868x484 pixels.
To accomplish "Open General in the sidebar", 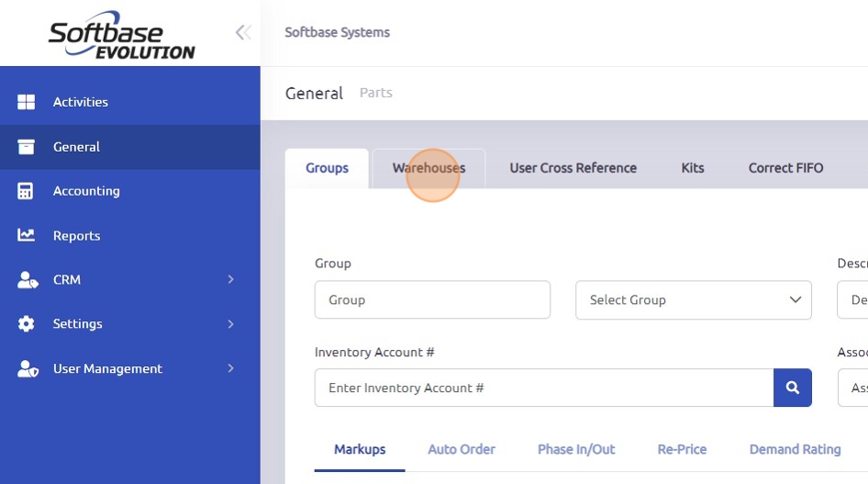I will [130, 147].
